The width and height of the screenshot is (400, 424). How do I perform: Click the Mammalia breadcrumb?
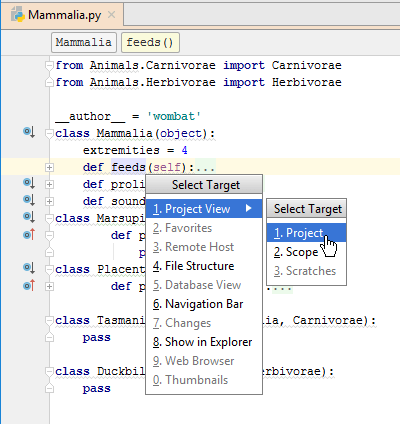(84, 42)
